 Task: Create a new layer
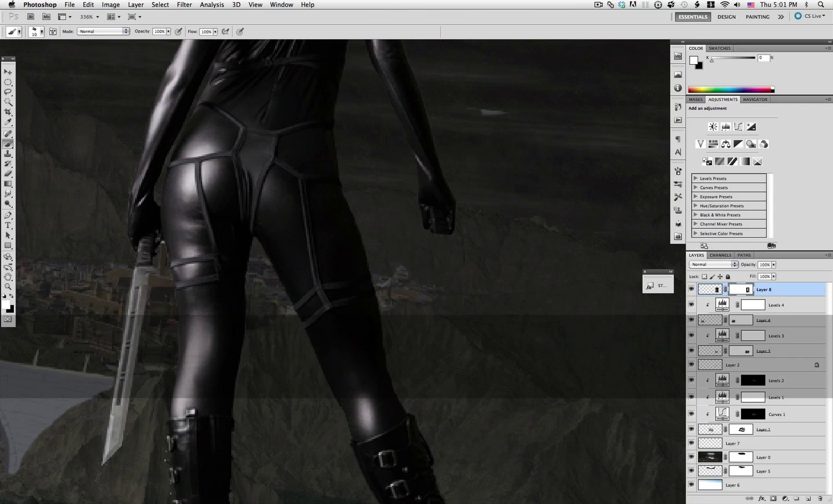pyautogui.click(x=808, y=498)
